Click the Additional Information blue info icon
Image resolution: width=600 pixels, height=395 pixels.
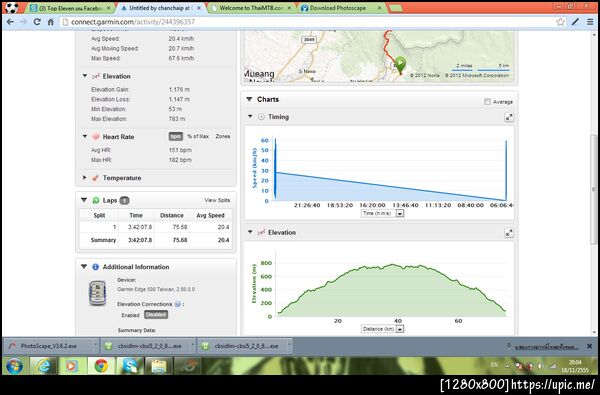coord(96,267)
